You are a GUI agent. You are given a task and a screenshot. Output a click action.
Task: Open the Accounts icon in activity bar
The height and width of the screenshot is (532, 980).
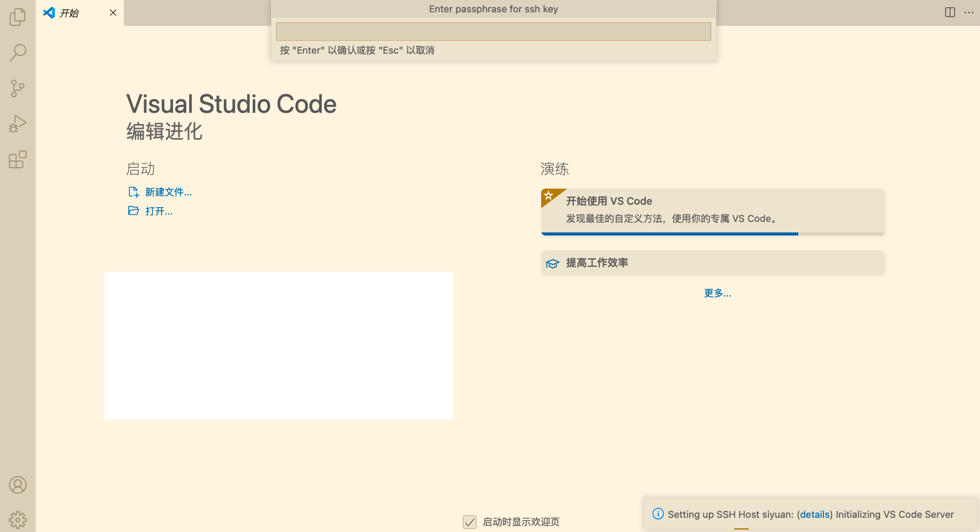point(18,485)
